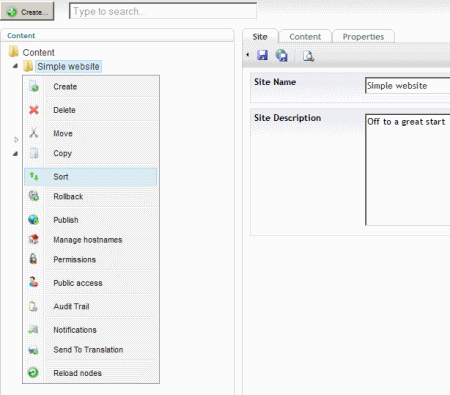This screenshot has height=395, width=450.
Task: Click the Send To Translation icon
Action: 33,350
